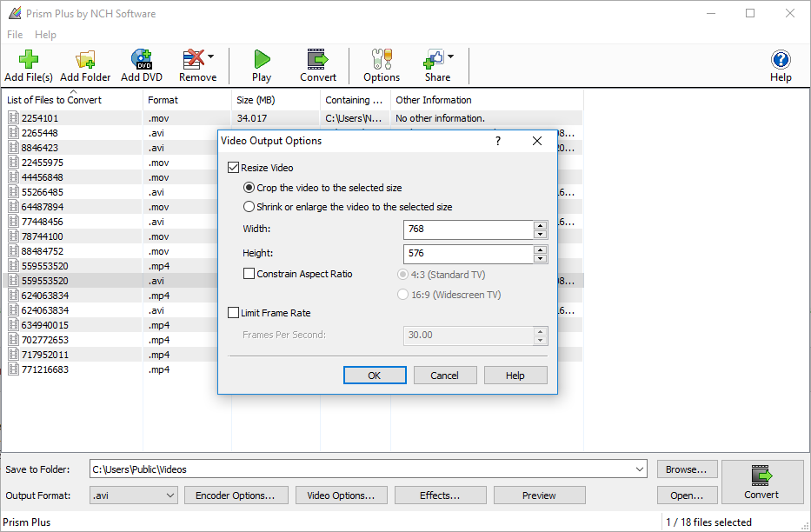Click the green Play toolbar icon
Screen dimensions: 811x532
[x=262, y=59]
